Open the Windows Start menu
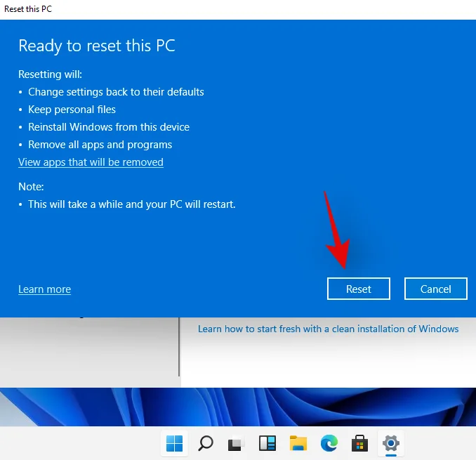 175,443
